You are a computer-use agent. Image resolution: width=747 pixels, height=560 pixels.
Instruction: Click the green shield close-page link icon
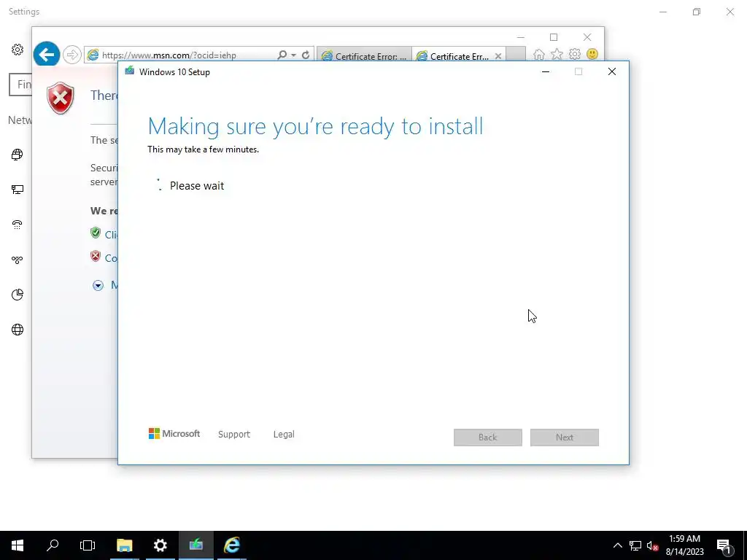[x=96, y=233]
